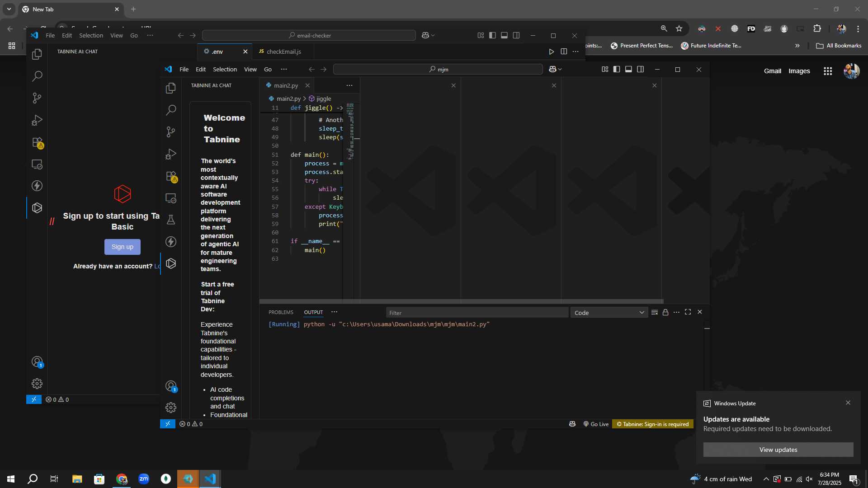
Task: Open File menu in mjm VS Code window
Action: coord(184,69)
